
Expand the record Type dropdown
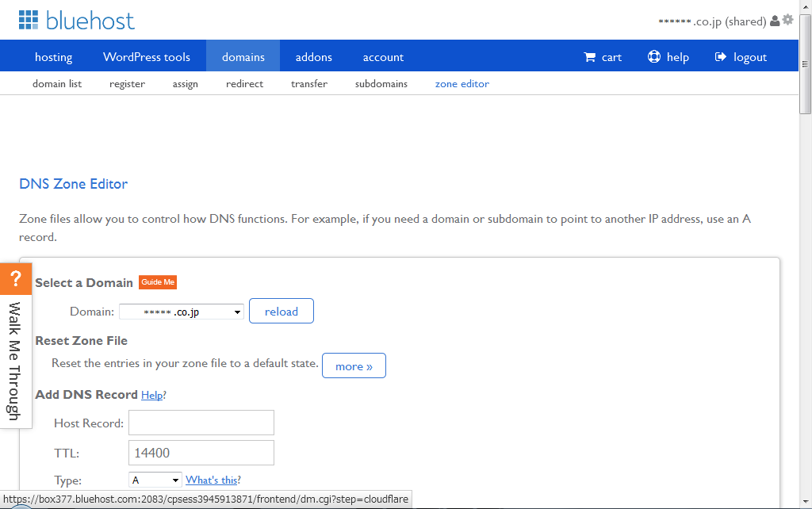tap(155, 480)
